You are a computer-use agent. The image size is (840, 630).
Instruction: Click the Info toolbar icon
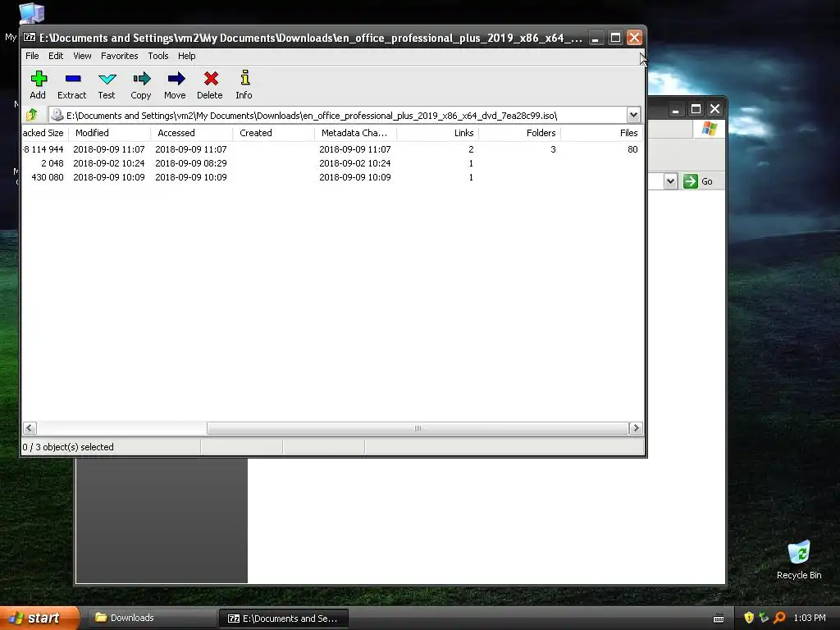click(244, 78)
